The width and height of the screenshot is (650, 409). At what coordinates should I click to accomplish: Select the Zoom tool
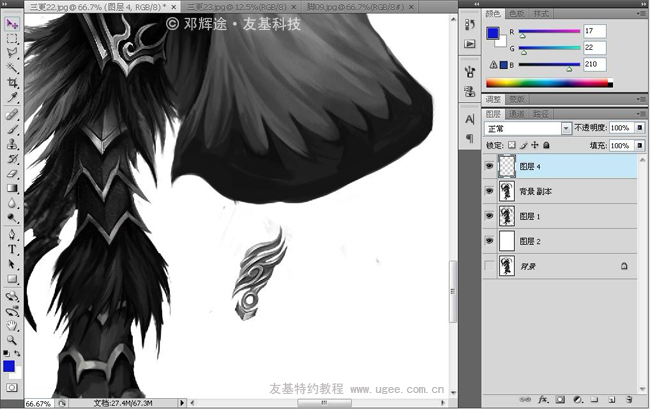tap(12, 340)
